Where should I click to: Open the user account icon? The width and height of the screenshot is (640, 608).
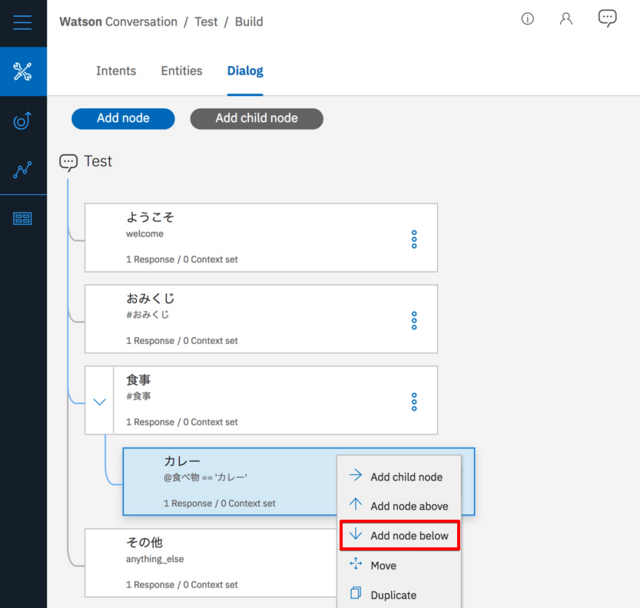coord(566,19)
